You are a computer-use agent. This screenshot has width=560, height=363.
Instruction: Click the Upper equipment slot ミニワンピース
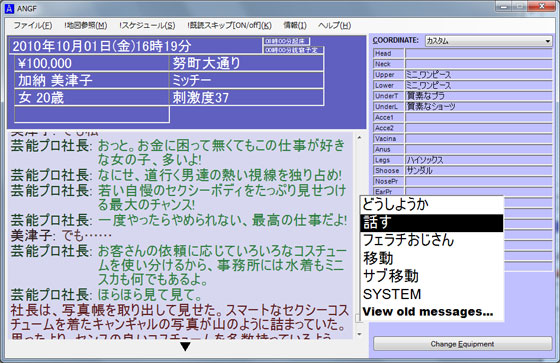point(479,75)
